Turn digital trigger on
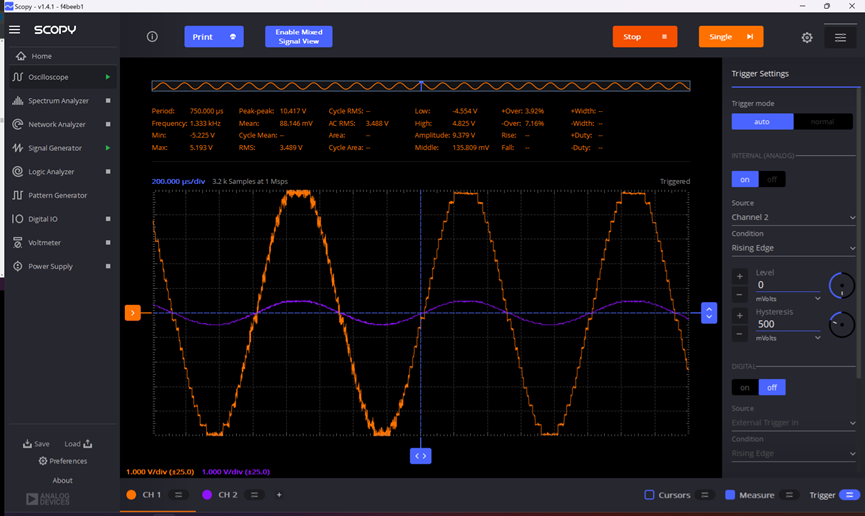The width and height of the screenshot is (865, 516). pos(745,388)
